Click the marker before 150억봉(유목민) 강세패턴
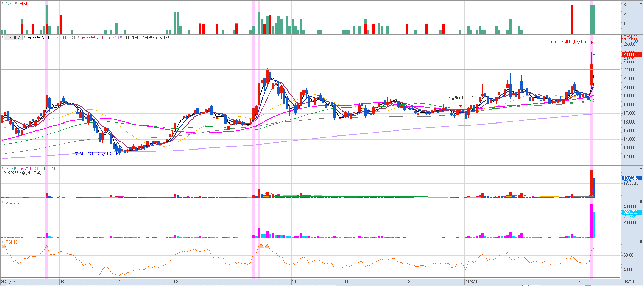Screen dimensions: 644x286 pyautogui.click(x=121, y=37)
